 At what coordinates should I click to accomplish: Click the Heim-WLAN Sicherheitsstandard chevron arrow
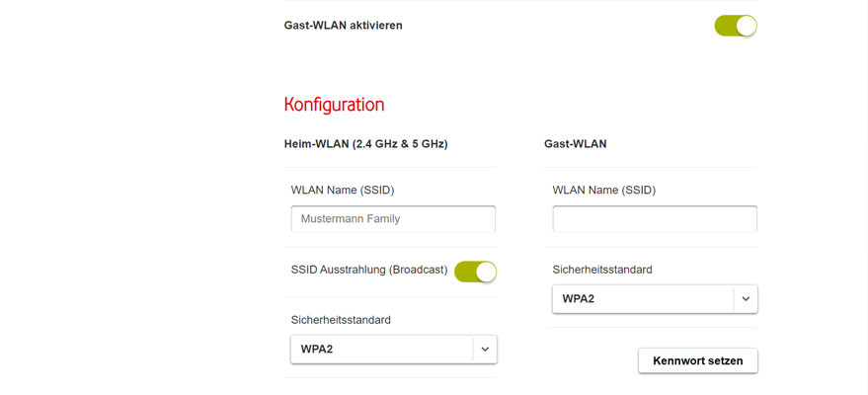coord(485,350)
